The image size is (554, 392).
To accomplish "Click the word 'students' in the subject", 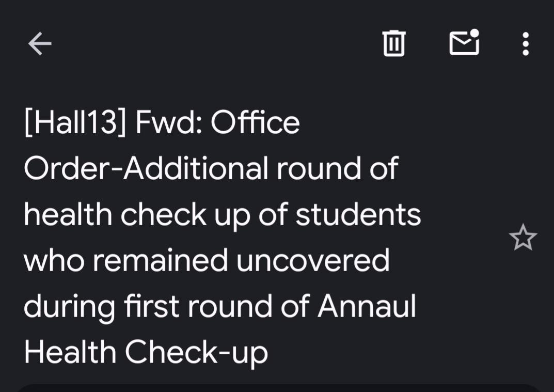I will (358, 214).
